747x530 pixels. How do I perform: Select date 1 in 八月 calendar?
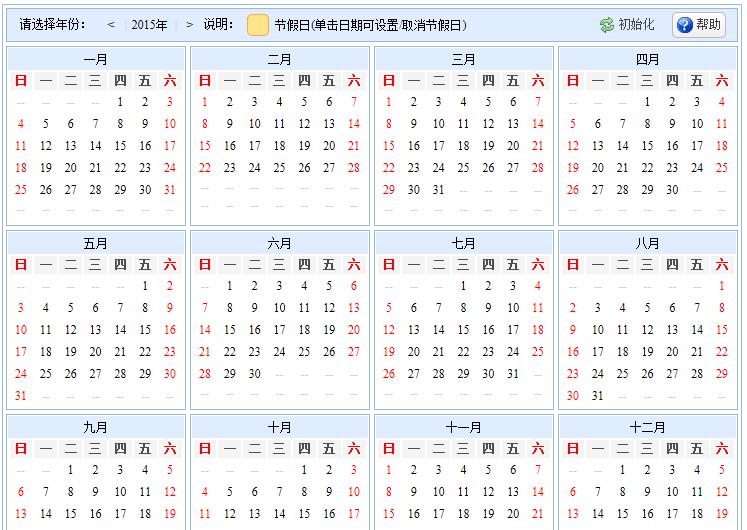[x=722, y=286]
